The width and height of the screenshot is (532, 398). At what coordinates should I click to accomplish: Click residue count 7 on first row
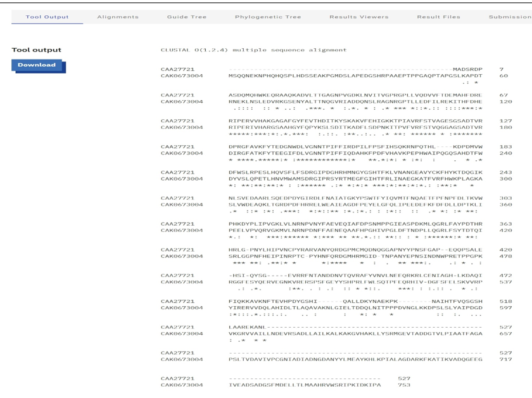pos(502,69)
